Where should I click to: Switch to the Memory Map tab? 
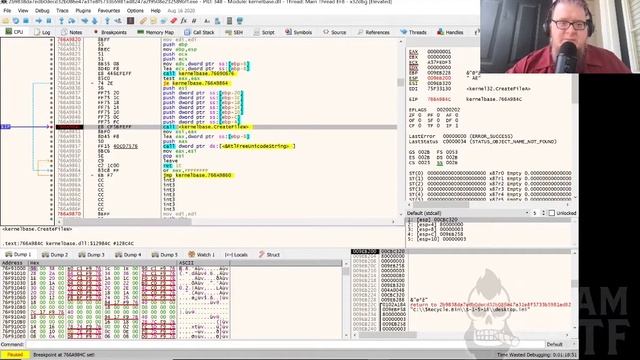[x=156, y=32]
